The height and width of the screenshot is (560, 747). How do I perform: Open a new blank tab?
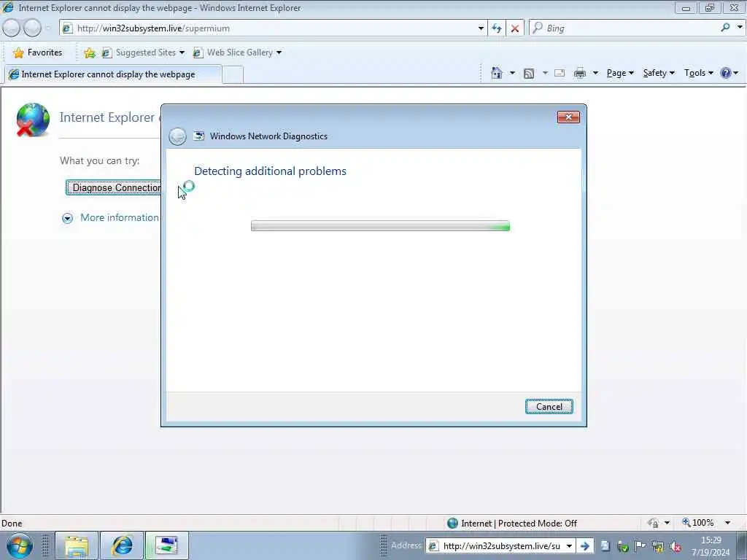(233, 75)
